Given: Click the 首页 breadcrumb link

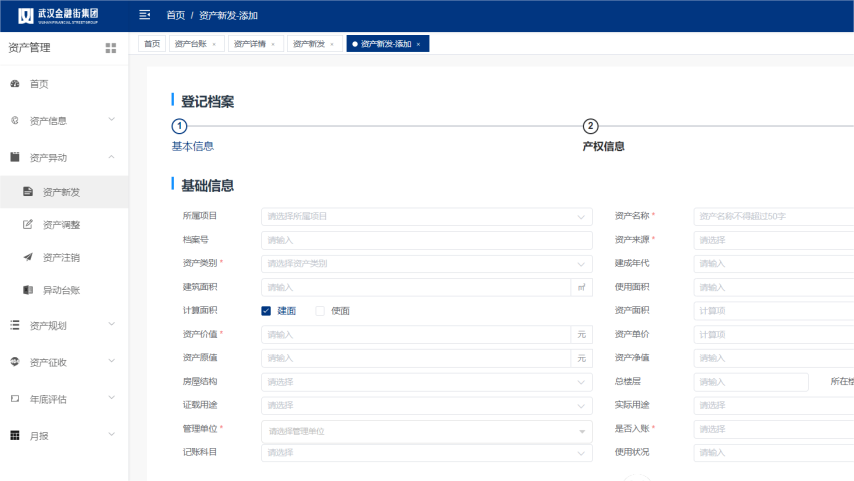Looking at the screenshot, I should 175,15.
